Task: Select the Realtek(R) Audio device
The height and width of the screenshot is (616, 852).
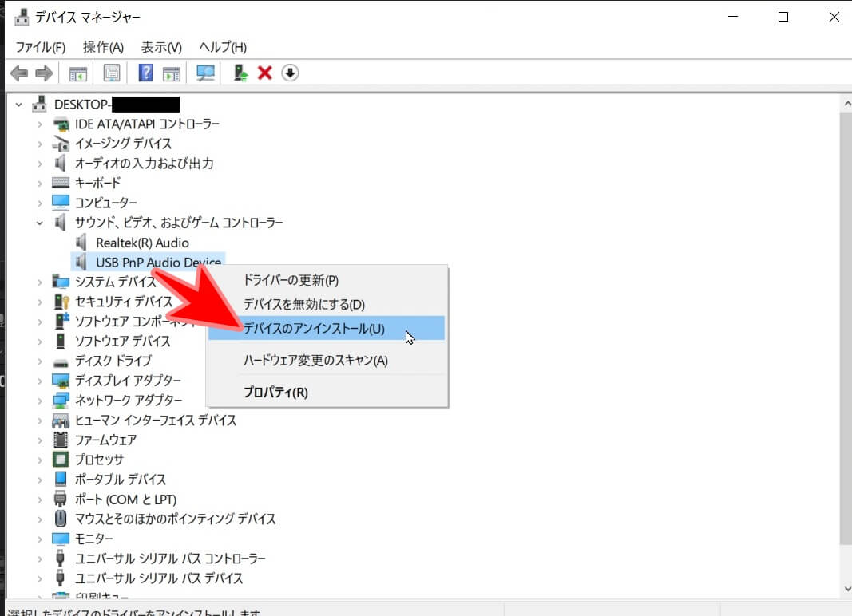Action: pyautogui.click(x=141, y=242)
